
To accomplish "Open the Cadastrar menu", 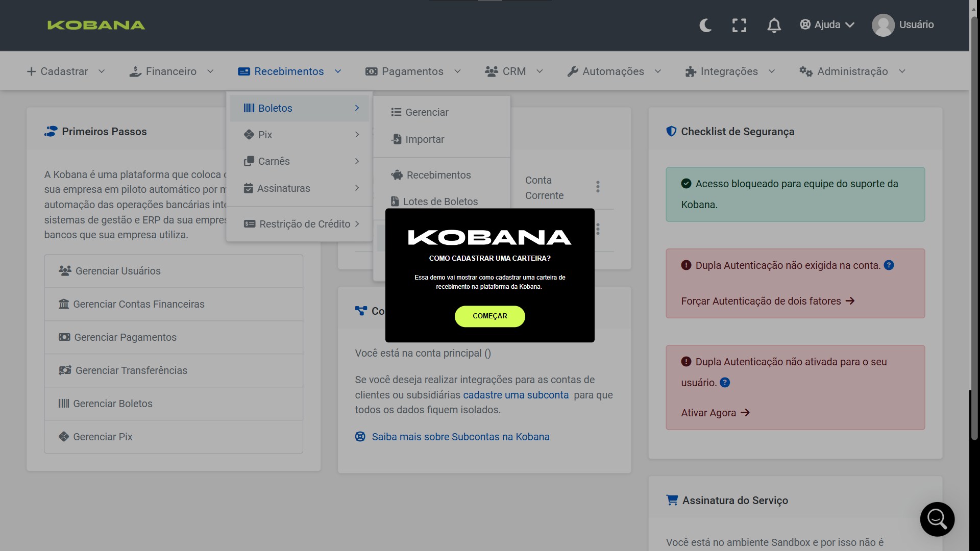I will (x=66, y=71).
